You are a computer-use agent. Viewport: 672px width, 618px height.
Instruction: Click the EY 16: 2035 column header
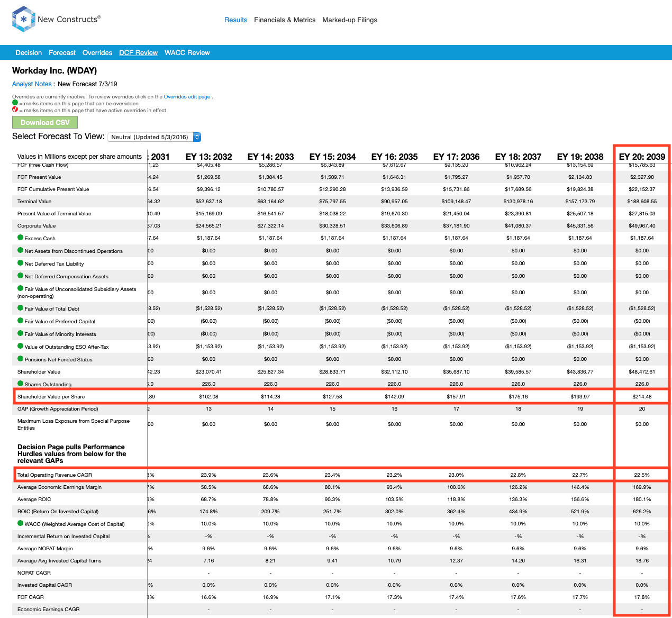point(394,157)
